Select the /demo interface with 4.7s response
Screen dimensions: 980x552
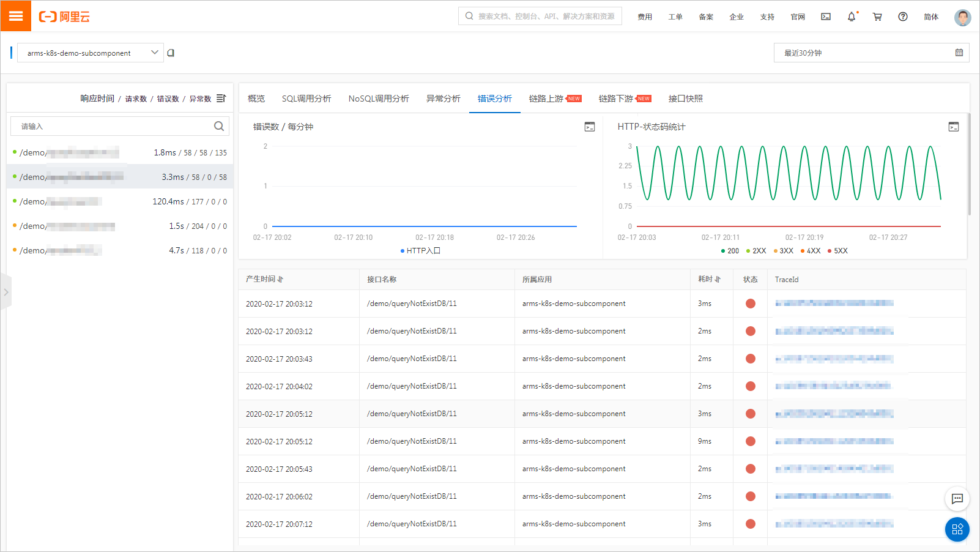tap(120, 250)
